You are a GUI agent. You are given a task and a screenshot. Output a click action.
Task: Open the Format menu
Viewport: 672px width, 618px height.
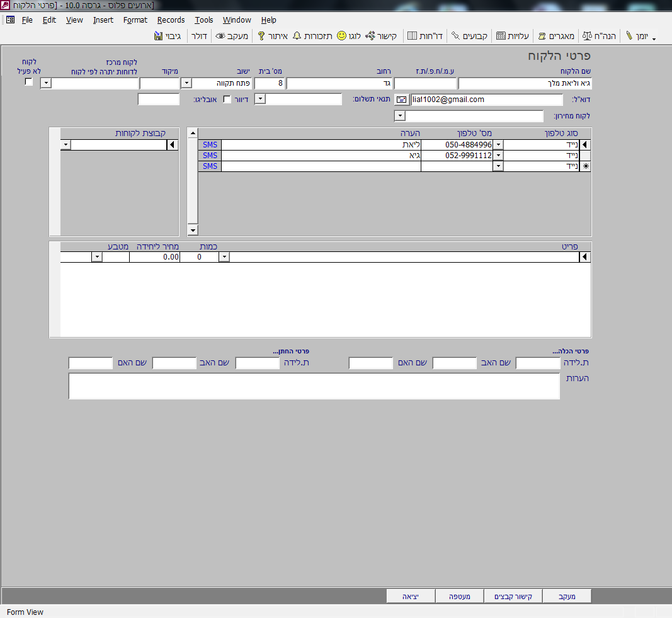[135, 20]
